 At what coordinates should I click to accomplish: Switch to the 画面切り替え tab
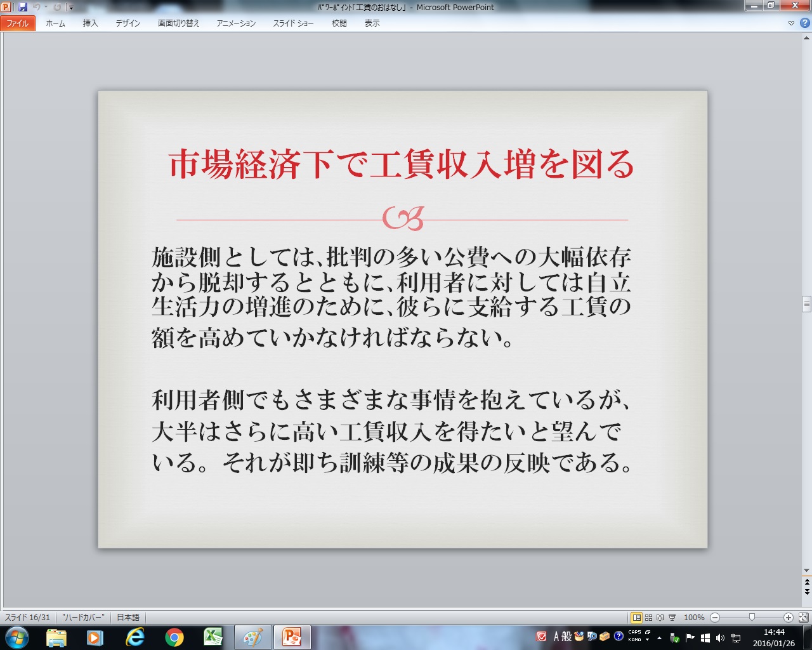(x=178, y=23)
